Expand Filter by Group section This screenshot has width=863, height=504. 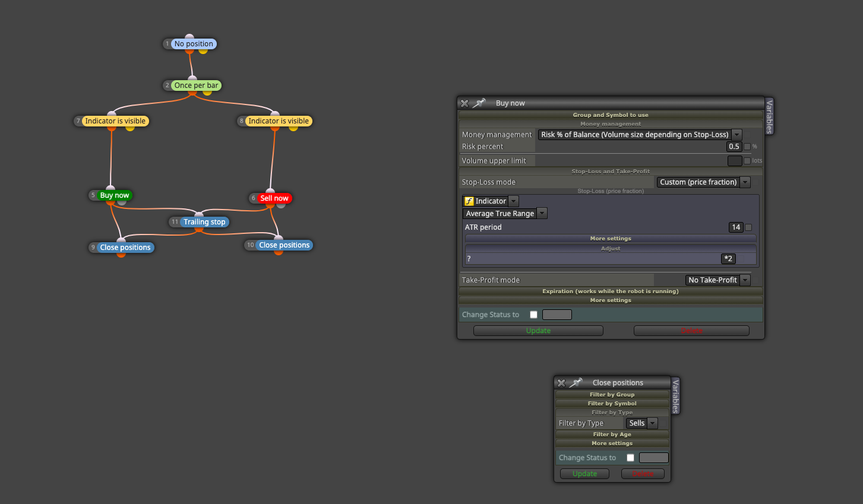(x=612, y=395)
